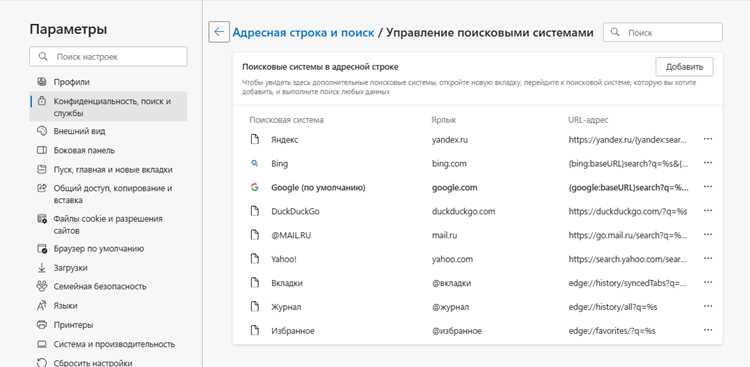Click the Yahoo! page icon
This screenshot has width=750, height=367.
click(254, 259)
